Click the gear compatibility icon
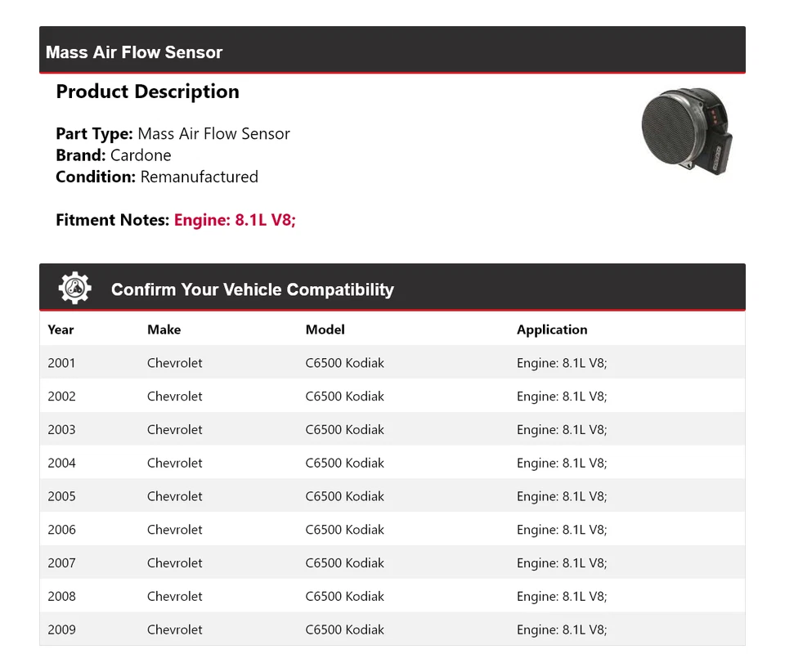The width and height of the screenshot is (785, 672). coord(75,289)
